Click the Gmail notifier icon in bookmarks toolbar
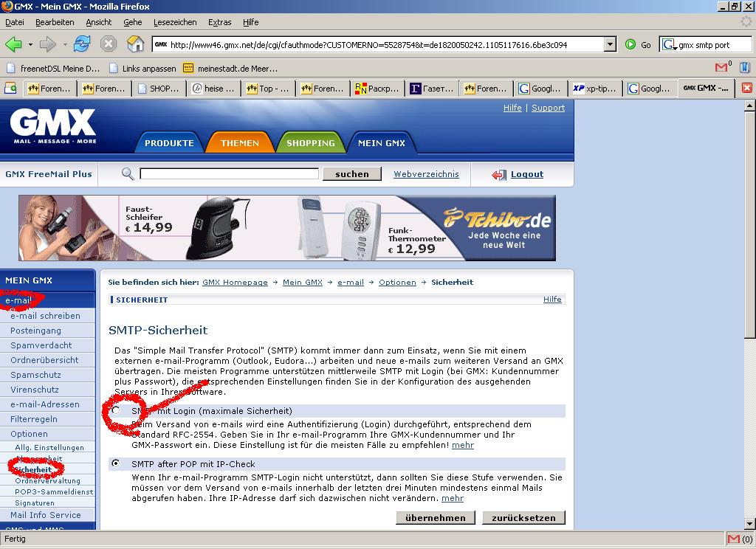Viewport: 756px width, 549px height. [x=722, y=67]
